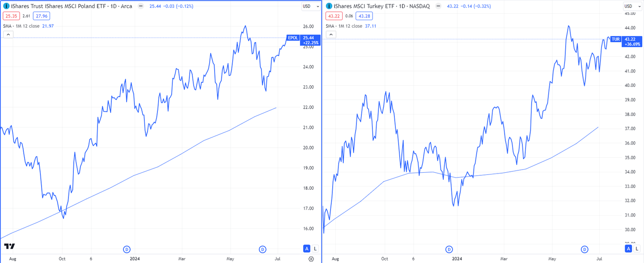Click the 27.96 high value box
The height and width of the screenshot is (263, 644).
[41, 15]
